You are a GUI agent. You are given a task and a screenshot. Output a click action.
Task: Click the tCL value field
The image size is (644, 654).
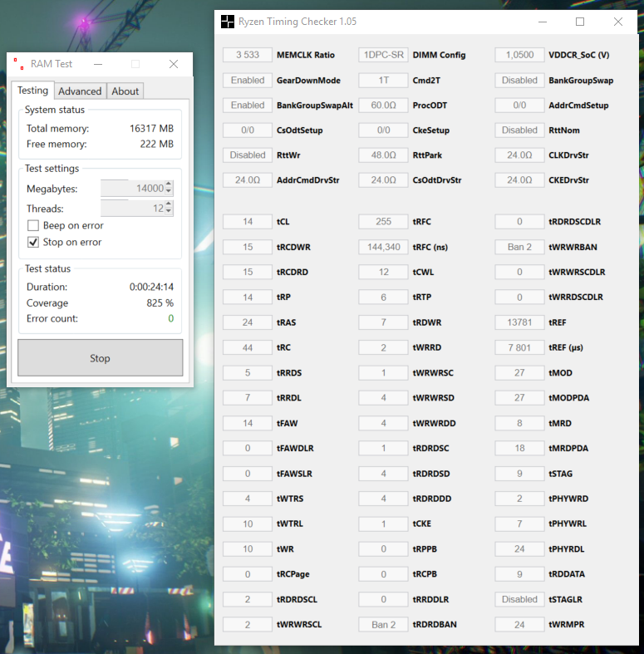coord(248,222)
